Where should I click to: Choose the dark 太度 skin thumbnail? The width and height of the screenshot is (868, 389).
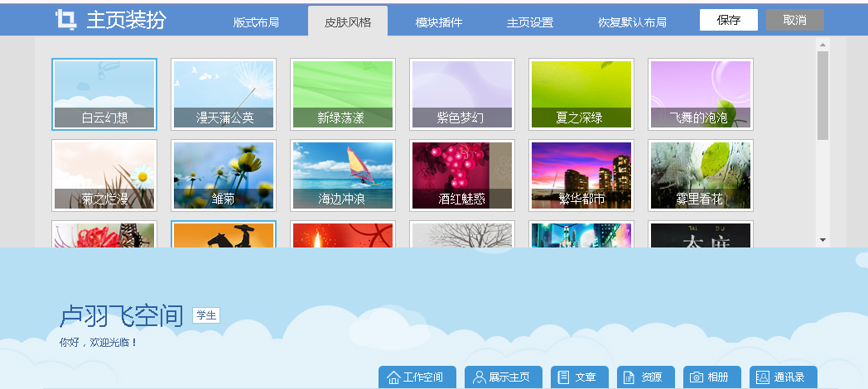701,234
